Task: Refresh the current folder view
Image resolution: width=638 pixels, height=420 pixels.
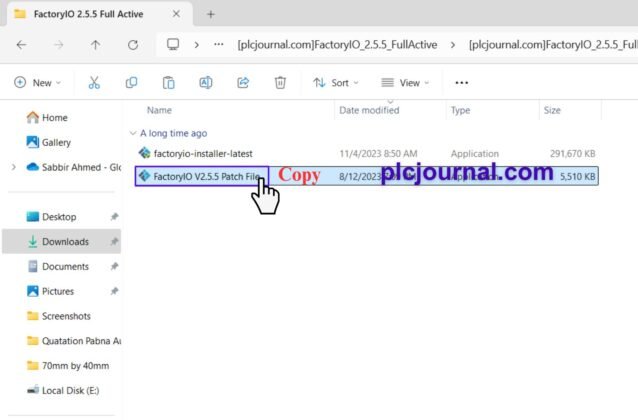Action: (132, 45)
